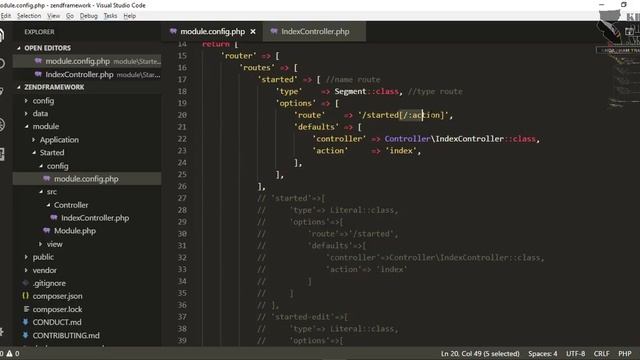Open the Debug view in activity bar

tap(2, 124)
